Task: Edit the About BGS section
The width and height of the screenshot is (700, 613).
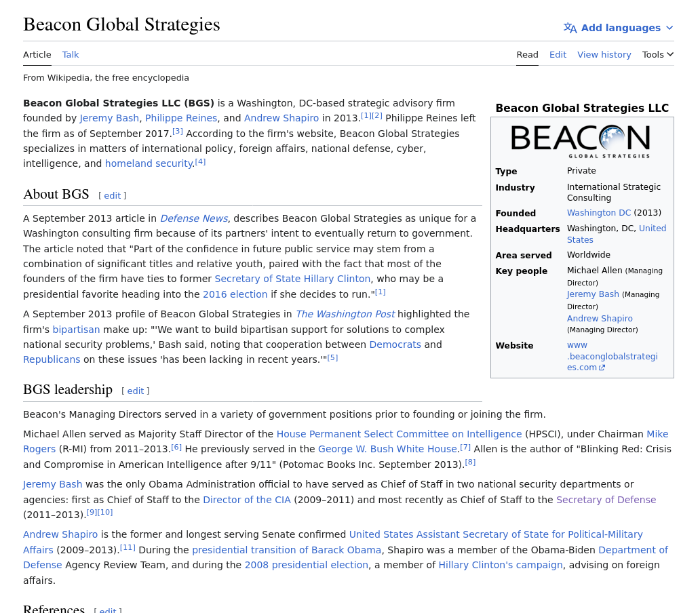Action: point(113,195)
